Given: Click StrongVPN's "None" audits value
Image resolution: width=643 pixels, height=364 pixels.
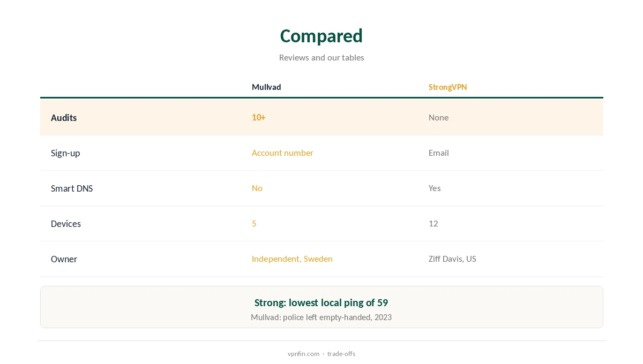Looking at the screenshot, I should (438, 118).
